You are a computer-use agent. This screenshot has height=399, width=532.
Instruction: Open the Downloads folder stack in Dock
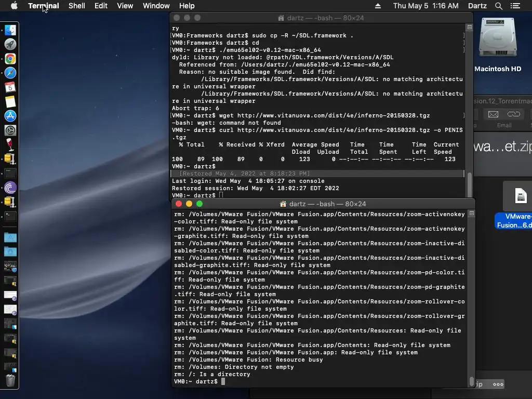[10, 252]
